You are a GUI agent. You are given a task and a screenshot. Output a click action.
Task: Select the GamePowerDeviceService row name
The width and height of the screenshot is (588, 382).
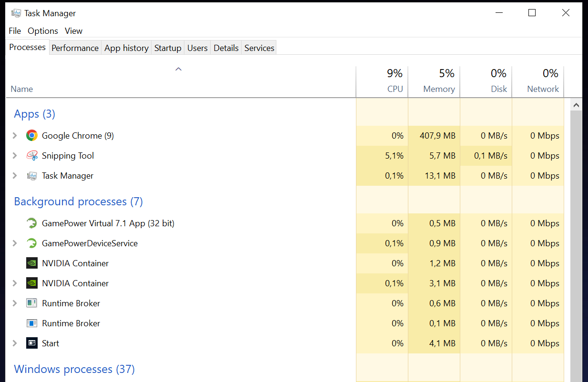[90, 243]
